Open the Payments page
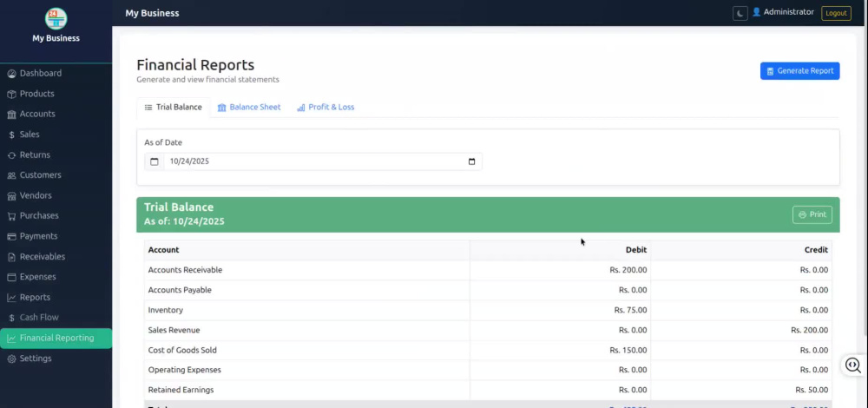The width and height of the screenshot is (868, 408). 56,236
